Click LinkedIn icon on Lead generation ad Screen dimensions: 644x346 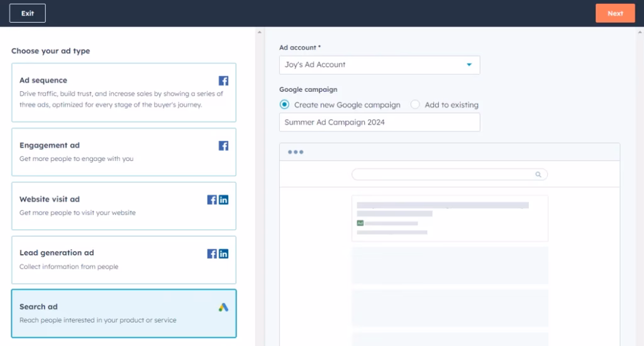(x=223, y=254)
